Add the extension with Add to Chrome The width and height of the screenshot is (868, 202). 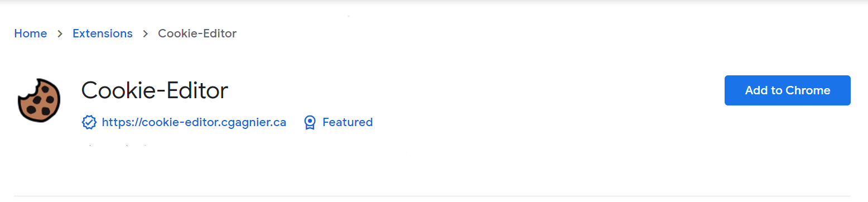[x=787, y=90]
